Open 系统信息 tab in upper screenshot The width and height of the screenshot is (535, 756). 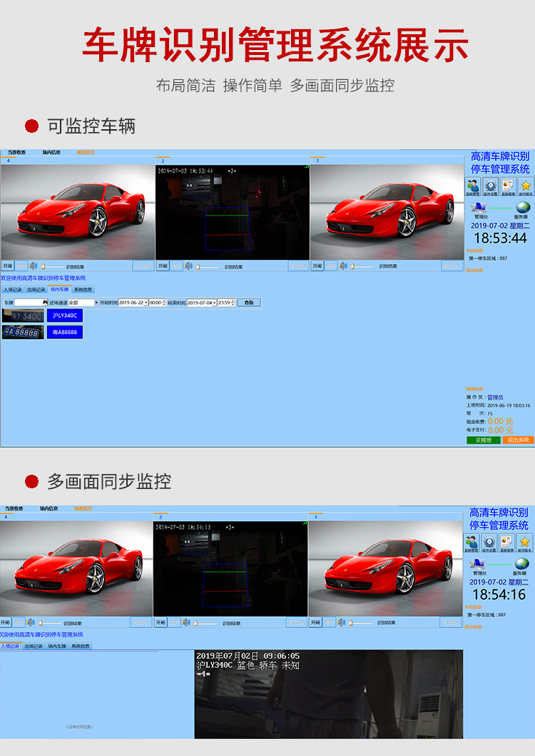(x=83, y=289)
